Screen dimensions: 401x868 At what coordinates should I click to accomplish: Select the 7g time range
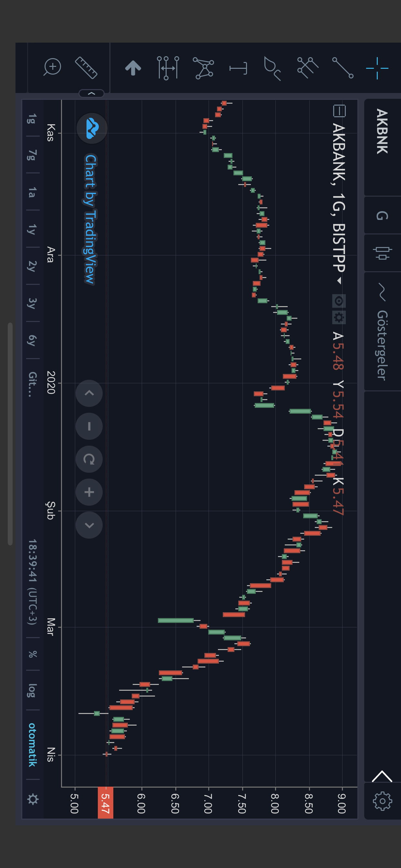(32, 155)
